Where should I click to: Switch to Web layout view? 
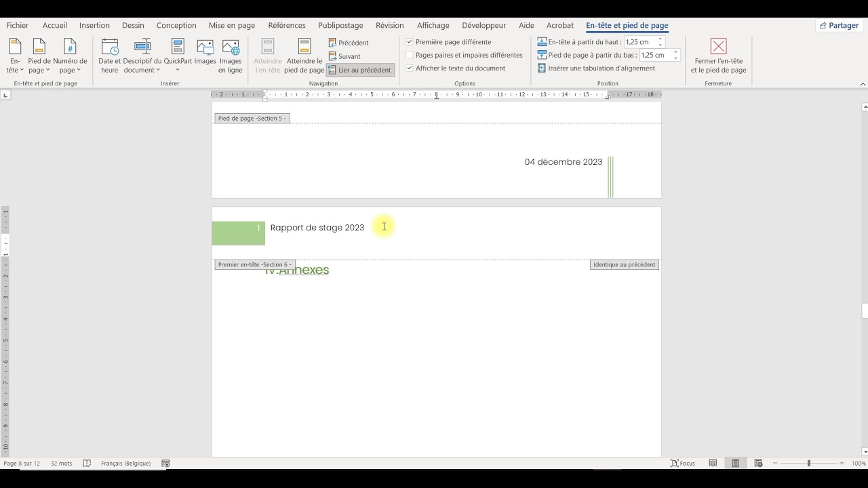click(758, 464)
